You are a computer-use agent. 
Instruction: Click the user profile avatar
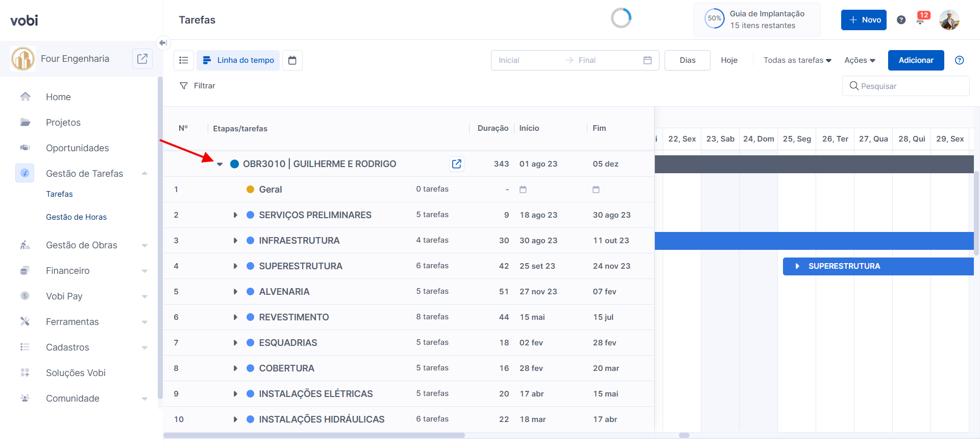949,20
